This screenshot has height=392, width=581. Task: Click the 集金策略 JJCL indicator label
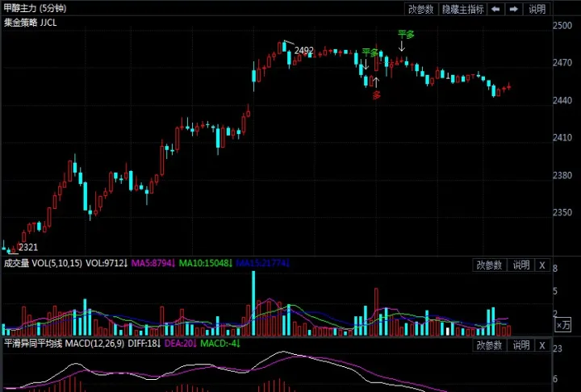[x=31, y=23]
